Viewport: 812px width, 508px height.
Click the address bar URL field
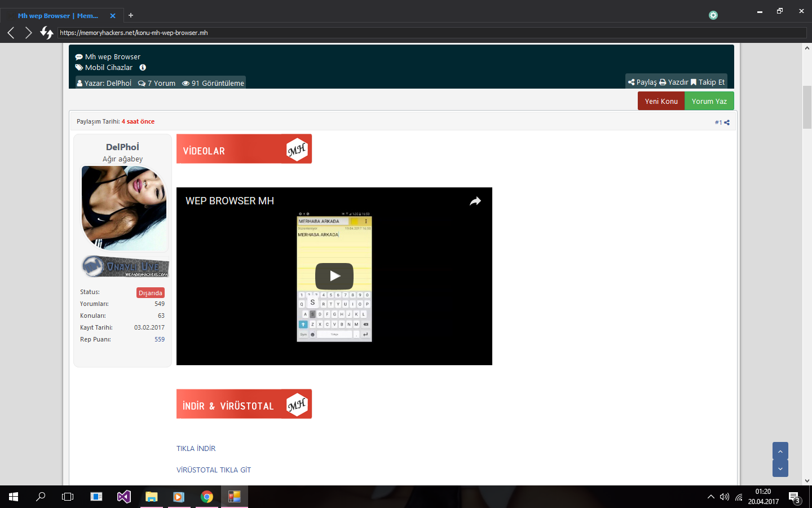(432, 33)
